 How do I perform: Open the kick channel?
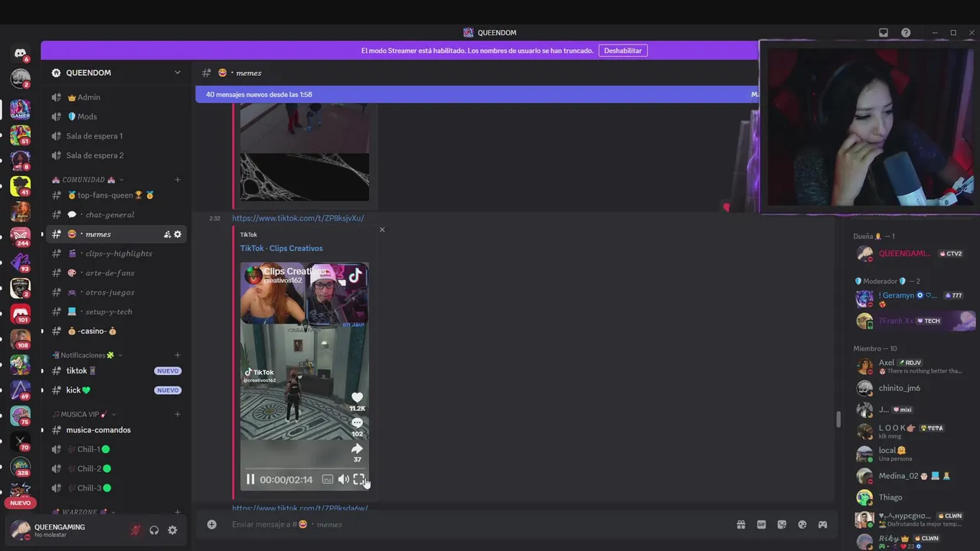[116, 390]
